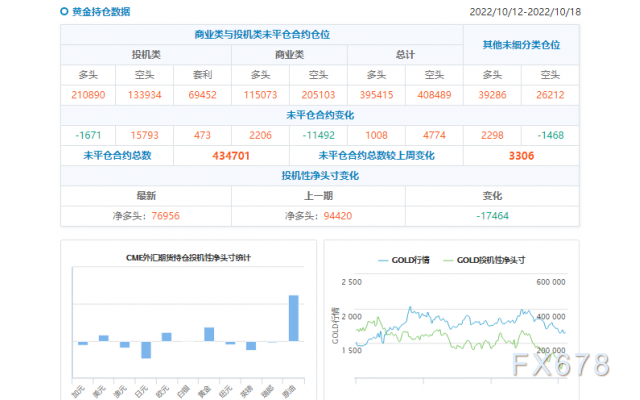The height and width of the screenshot is (400, 640).
Task: Click the 400 000 right axis label
Action: (x=551, y=317)
